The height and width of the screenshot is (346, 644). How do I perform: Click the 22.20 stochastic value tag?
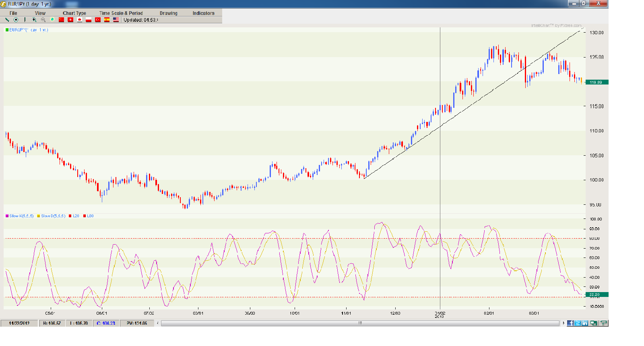[x=597, y=295]
